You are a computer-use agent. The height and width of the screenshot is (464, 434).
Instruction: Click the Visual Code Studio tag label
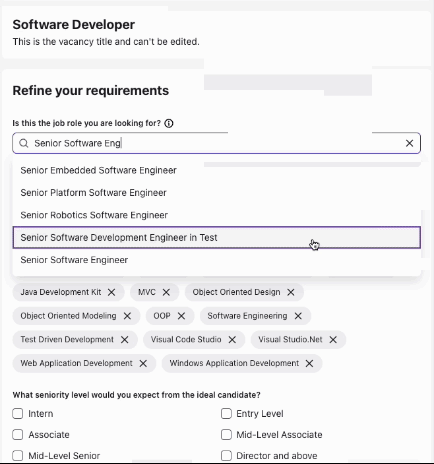[x=186, y=340]
